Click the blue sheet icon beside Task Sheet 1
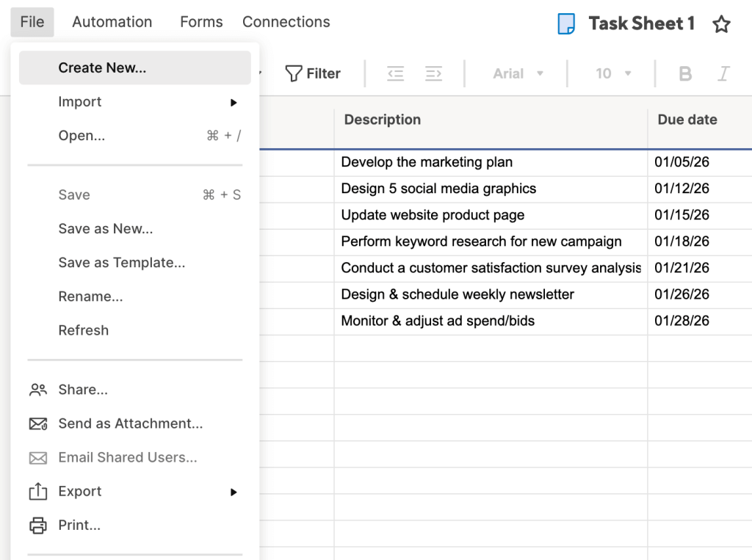Image resolution: width=752 pixels, height=560 pixels. (566, 24)
